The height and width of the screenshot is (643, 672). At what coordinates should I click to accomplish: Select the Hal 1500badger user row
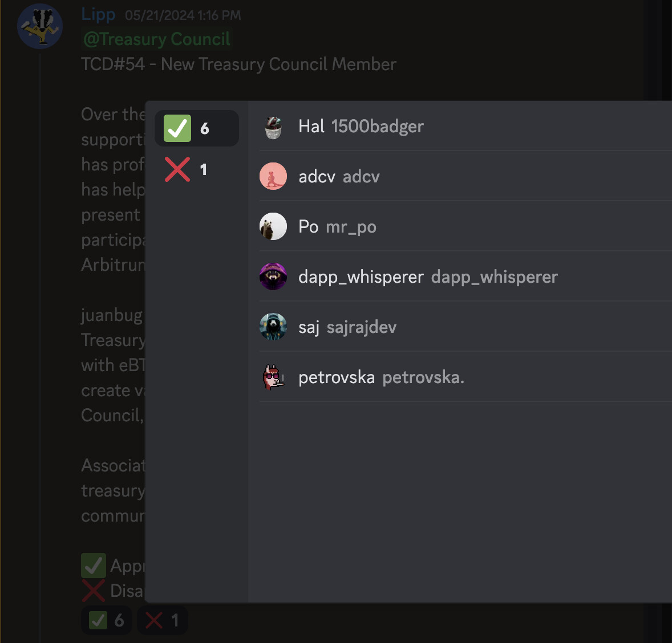(465, 127)
